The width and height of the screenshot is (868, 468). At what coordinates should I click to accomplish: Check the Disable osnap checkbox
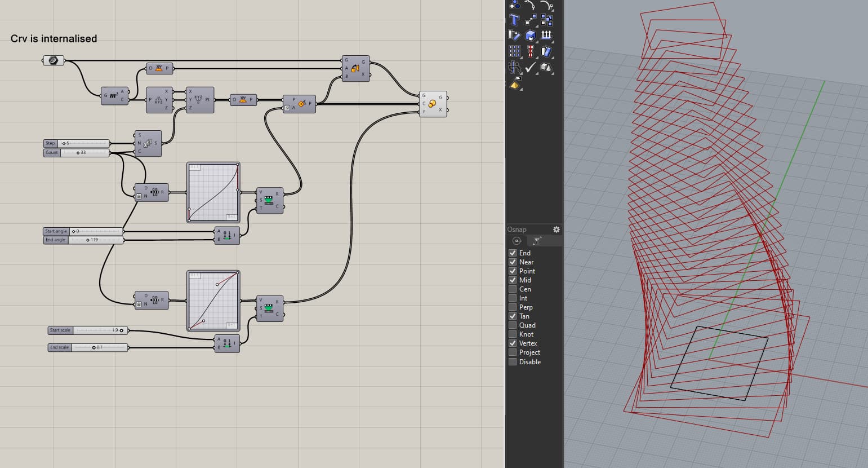(513, 362)
